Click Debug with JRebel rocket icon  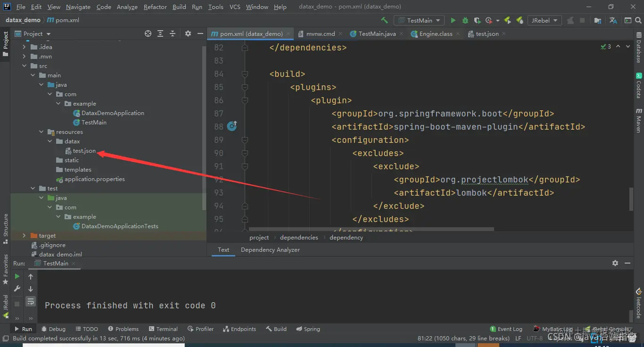(520, 20)
